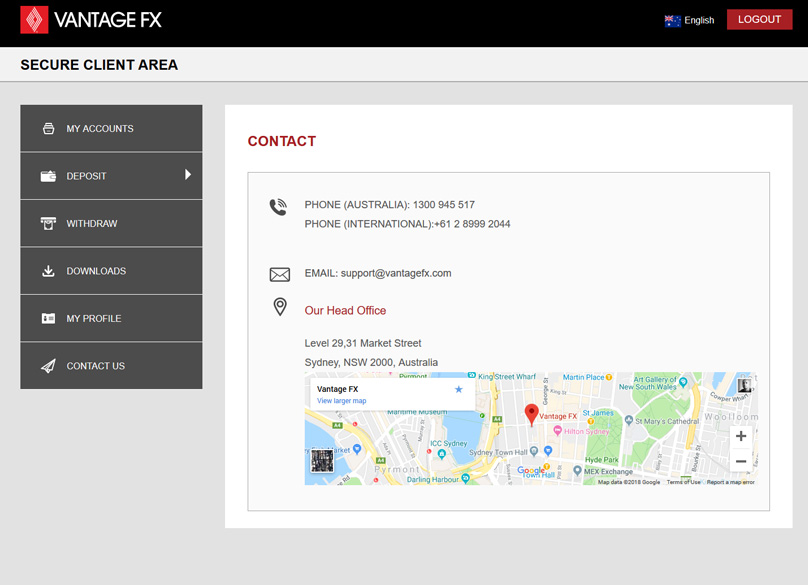Click the Google logo on the map

[530, 470]
